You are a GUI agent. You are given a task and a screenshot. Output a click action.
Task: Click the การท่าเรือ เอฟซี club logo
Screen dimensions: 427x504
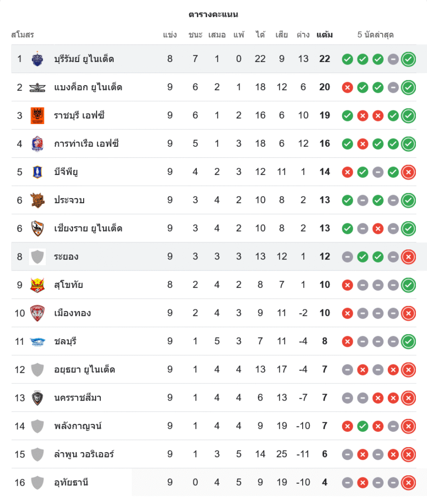tap(37, 144)
